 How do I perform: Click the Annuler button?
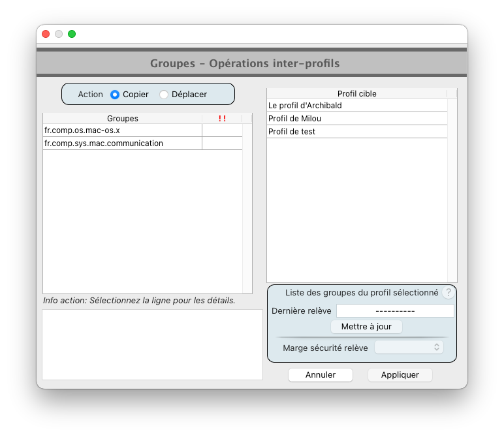click(321, 374)
